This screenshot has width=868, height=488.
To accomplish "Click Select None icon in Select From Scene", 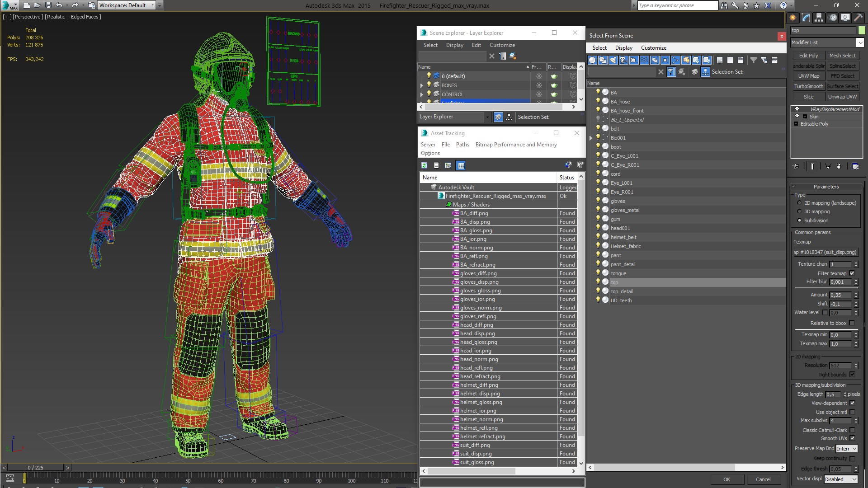I will tap(730, 60).
